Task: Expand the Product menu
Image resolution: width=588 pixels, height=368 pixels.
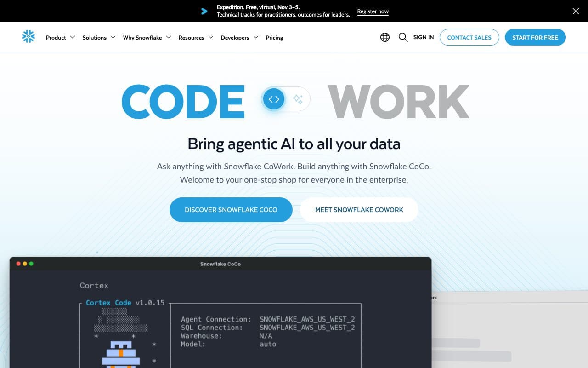Action: 60,37
